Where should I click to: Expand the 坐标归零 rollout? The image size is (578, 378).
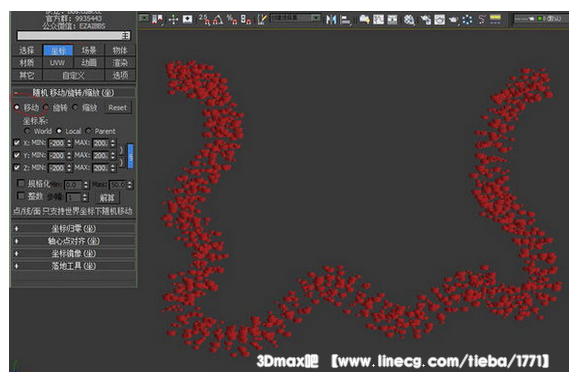pos(73,229)
